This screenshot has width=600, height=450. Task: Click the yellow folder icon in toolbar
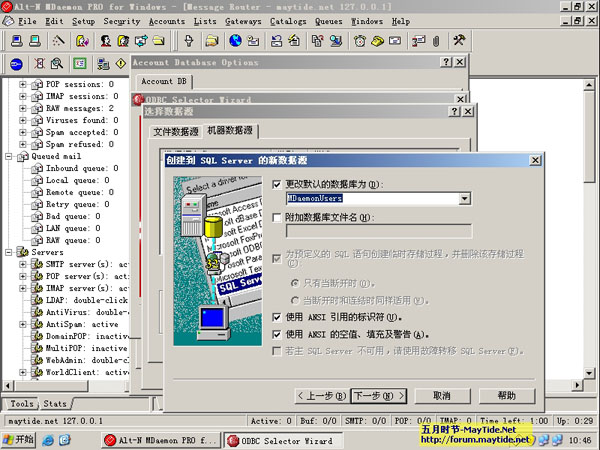pyautogui.click(x=158, y=41)
